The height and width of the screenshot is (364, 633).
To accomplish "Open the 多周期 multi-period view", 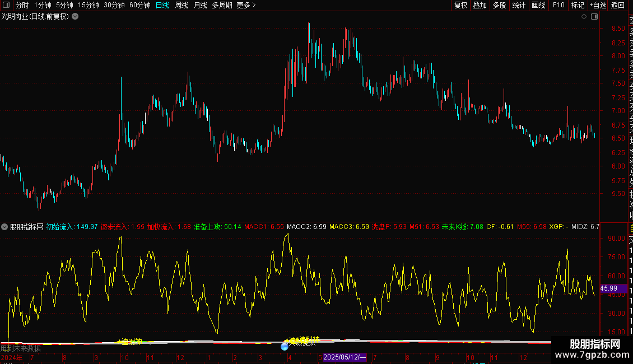I will click(x=222, y=5).
